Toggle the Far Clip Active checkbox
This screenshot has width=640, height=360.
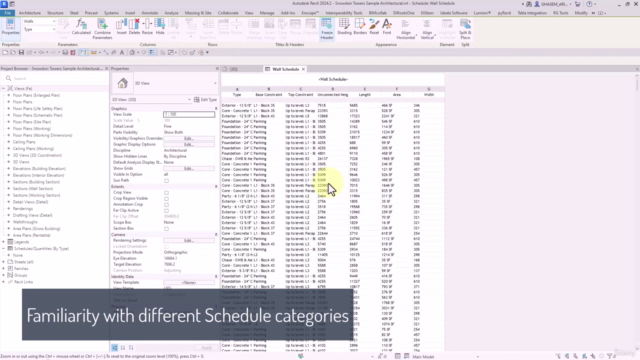click(x=166, y=211)
